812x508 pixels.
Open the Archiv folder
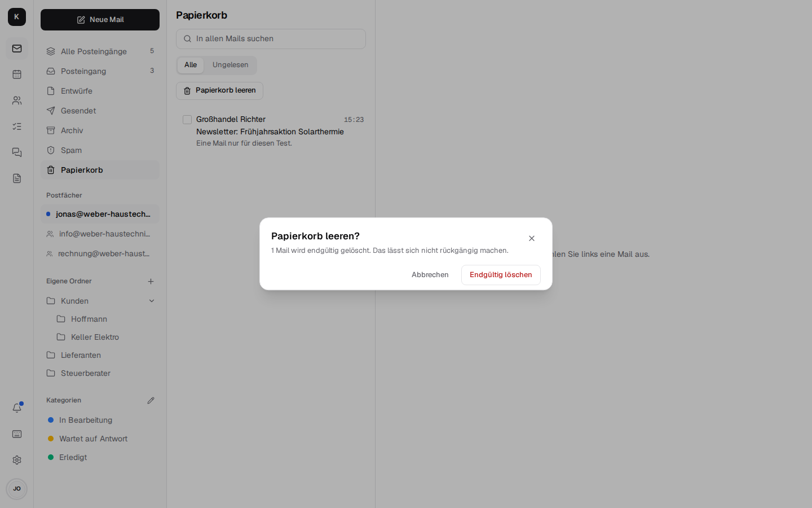[x=100, y=130]
